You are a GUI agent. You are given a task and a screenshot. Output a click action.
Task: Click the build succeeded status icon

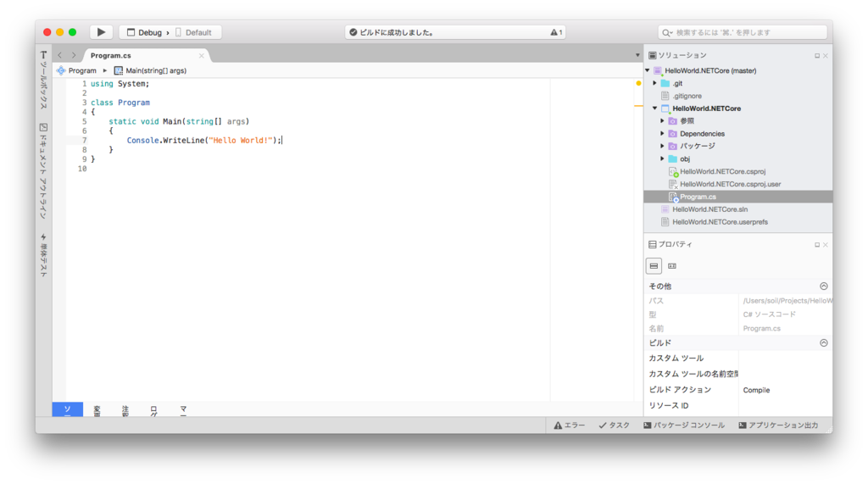[x=353, y=33]
